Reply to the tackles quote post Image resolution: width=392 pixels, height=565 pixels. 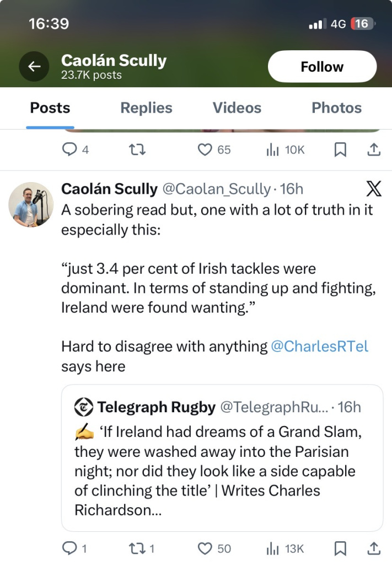68,548
